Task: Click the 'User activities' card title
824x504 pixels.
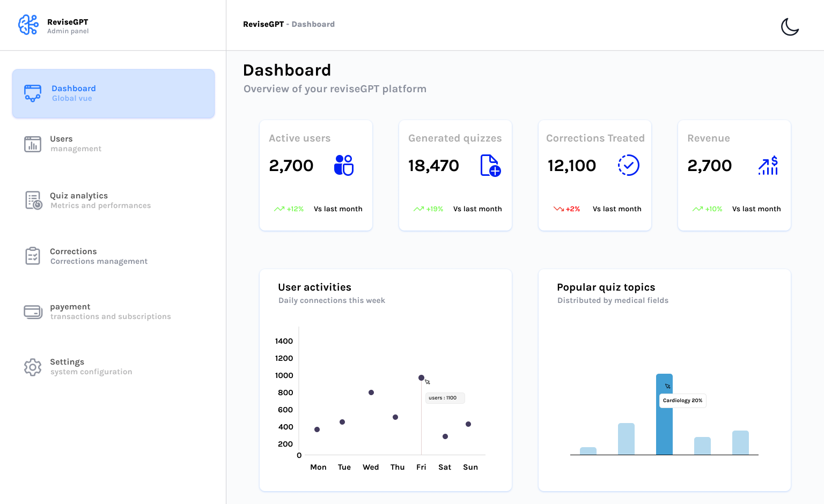Action: (x=314, y=287)
